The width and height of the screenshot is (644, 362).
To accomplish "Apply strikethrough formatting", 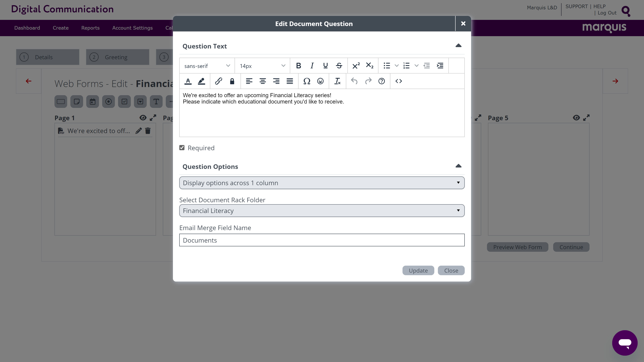I will tap(339, 66).
